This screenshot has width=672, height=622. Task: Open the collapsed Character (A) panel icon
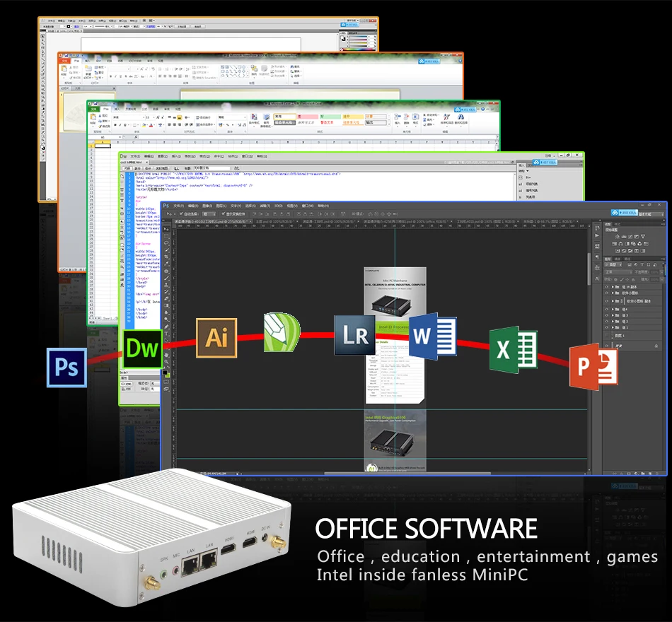(x=597, y=279)
